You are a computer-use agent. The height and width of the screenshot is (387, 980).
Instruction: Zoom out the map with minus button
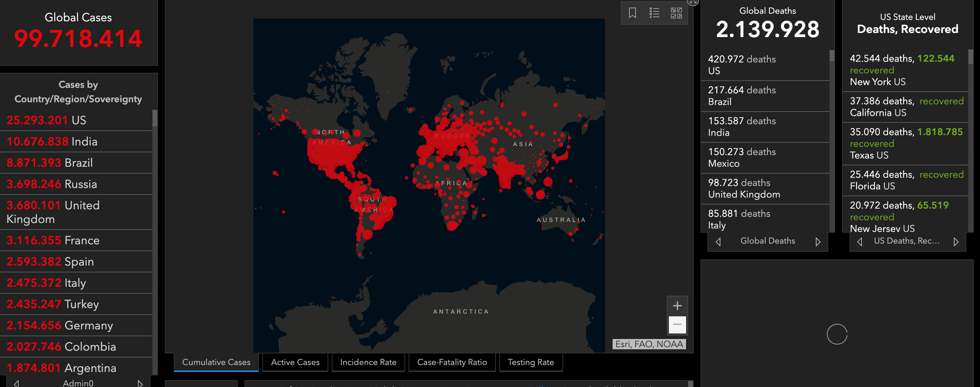pyautogui.click(x=677, y=324)
